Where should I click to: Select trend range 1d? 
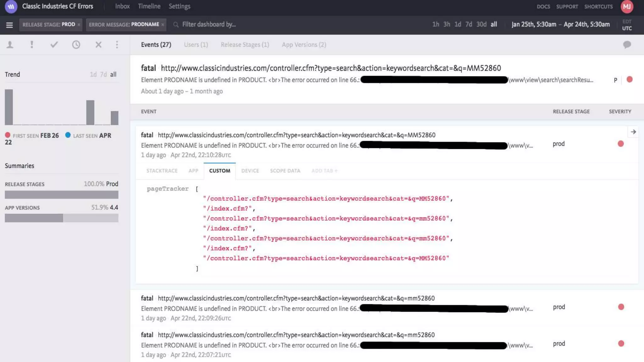pyautogui.click(x=93, y=74)
